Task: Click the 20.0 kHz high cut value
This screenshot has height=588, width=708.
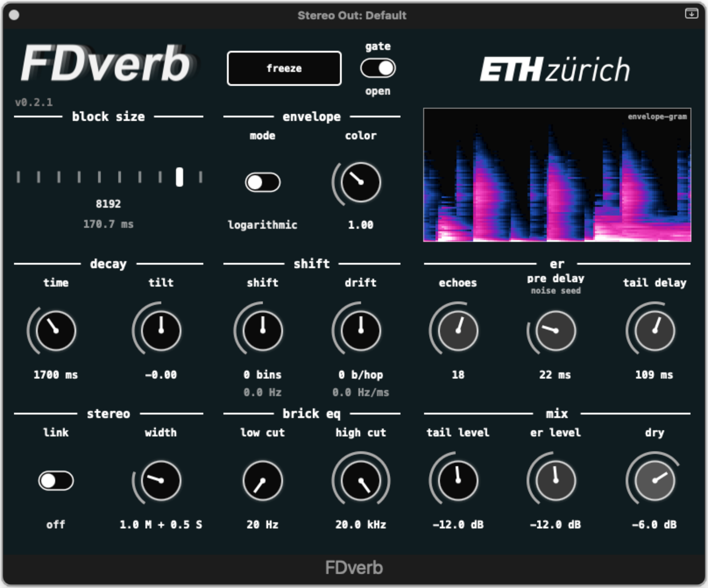Action: click(x=361, y=524)
